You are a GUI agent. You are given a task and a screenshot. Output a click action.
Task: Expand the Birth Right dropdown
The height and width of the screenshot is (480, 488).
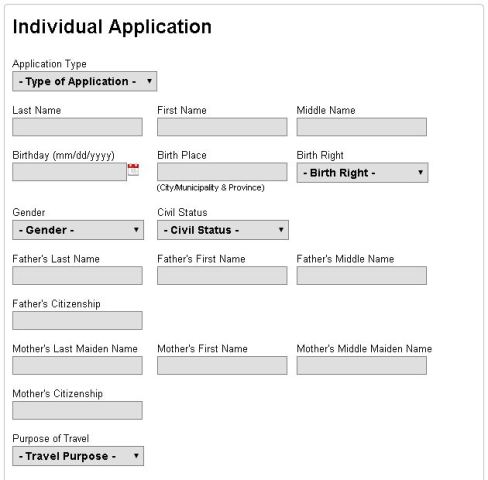click(x=362, y=173)
